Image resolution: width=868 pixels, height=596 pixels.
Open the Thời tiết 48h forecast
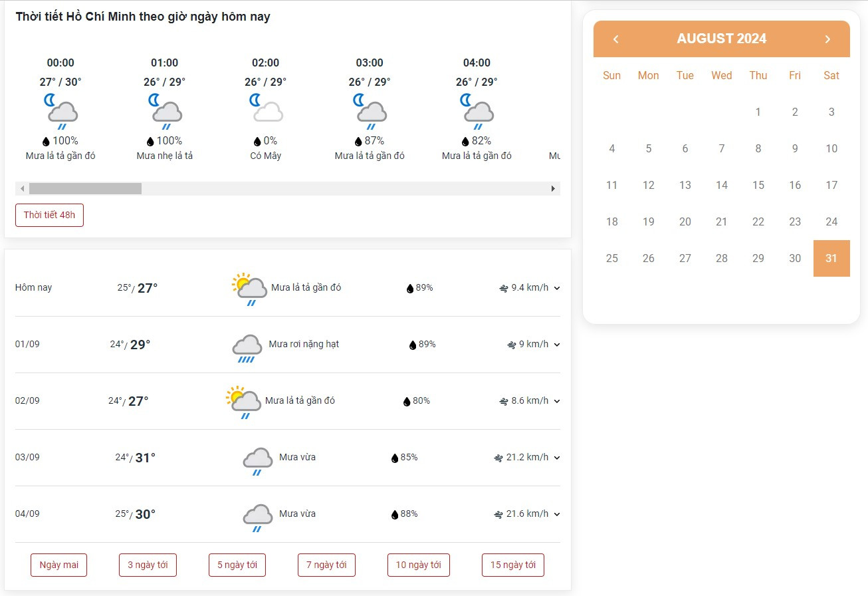49,215
